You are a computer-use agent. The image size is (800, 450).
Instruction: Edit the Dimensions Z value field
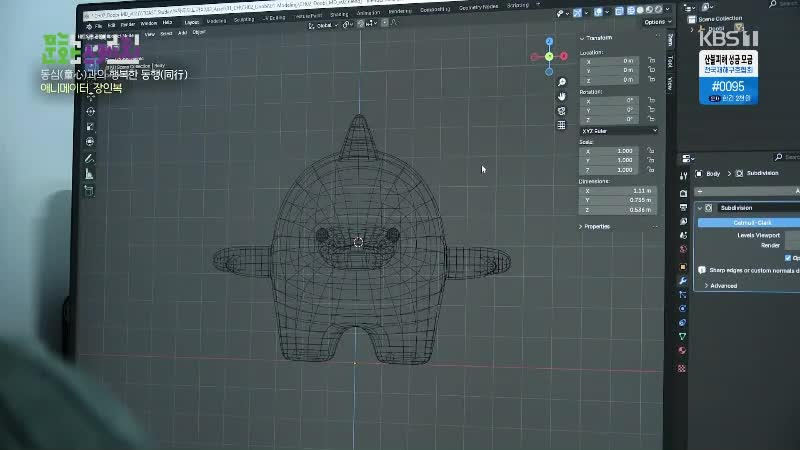(x=618, y=210)
